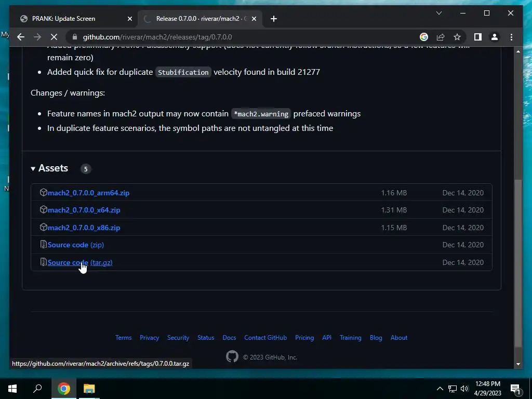The image size is (532, 399).
Task: Open the Pricing footer link
Action: coord(304,338)
